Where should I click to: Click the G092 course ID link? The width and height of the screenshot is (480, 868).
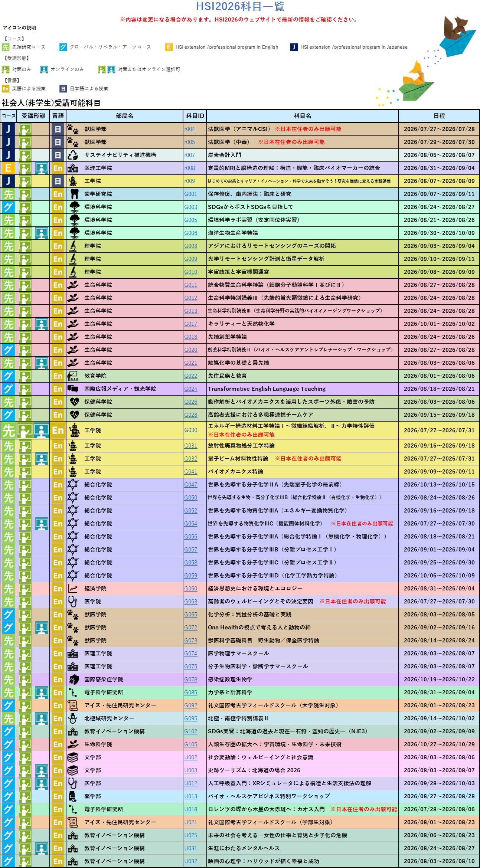[191, 705]
